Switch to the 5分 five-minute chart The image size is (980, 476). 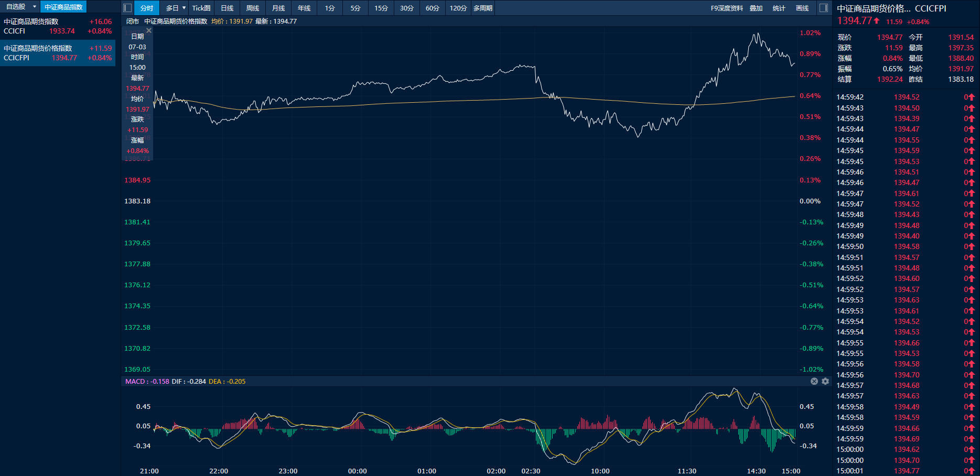pyautogui.click(x=356, y=8)
